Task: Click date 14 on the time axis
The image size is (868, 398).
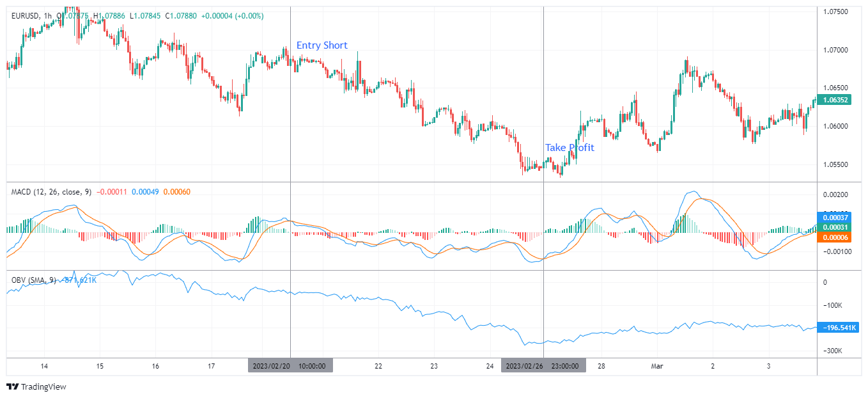Action: tap(44, 366)
